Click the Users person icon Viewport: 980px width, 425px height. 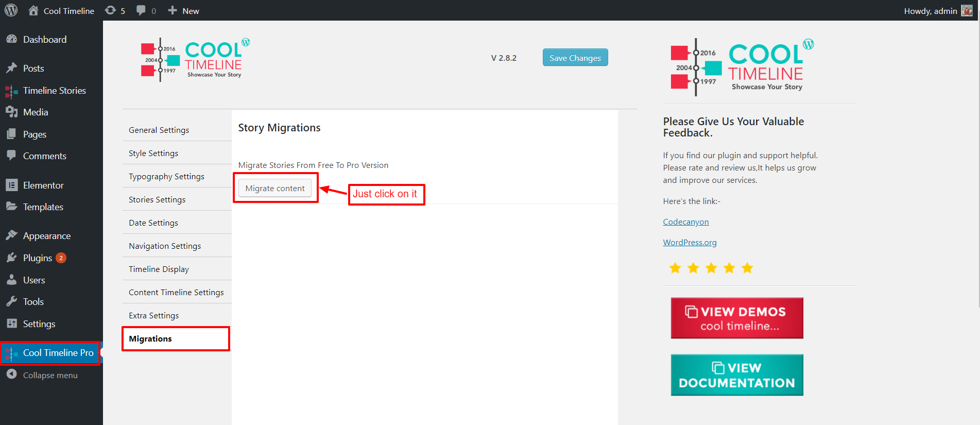tap(11, 280)
